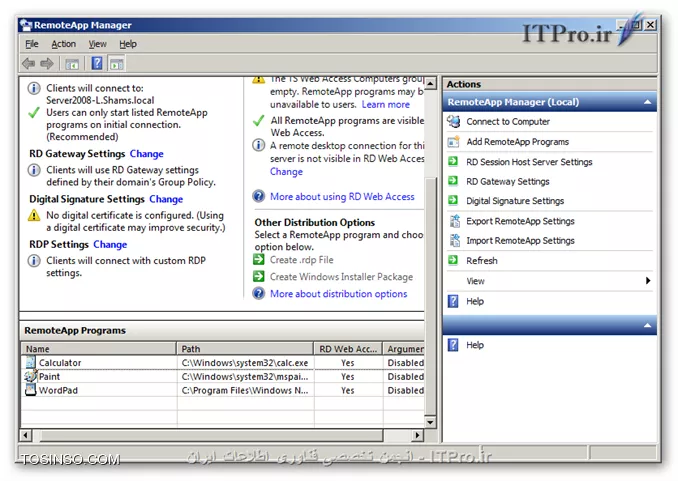Screen dimensions: 678x481
Task: Open More about using RD Web Access link
Action: [x=342, y=197]
